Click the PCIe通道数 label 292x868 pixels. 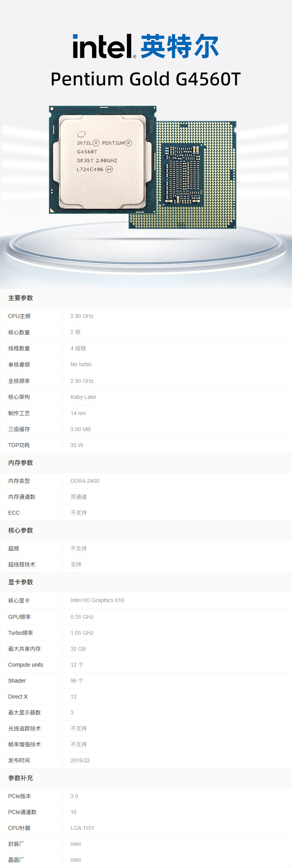[23, 812]
